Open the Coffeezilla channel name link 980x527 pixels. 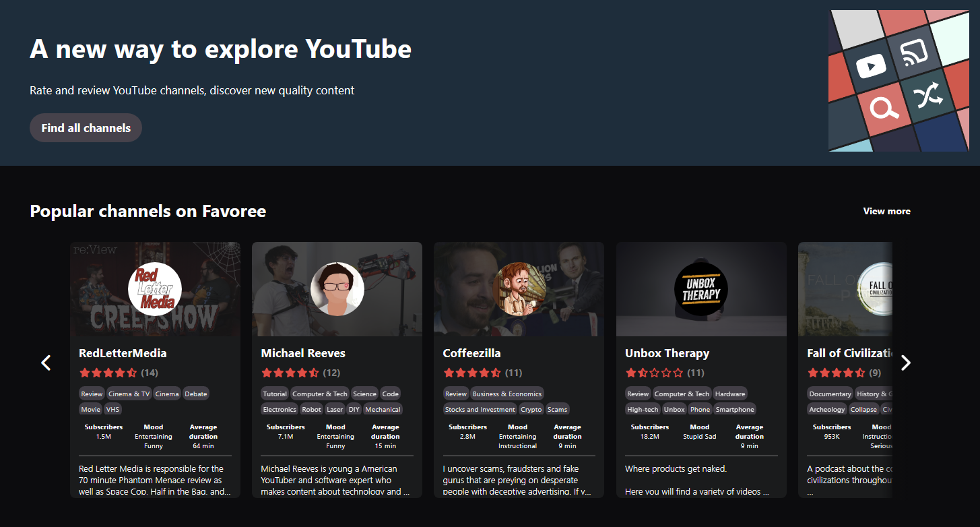pos(472,352)
